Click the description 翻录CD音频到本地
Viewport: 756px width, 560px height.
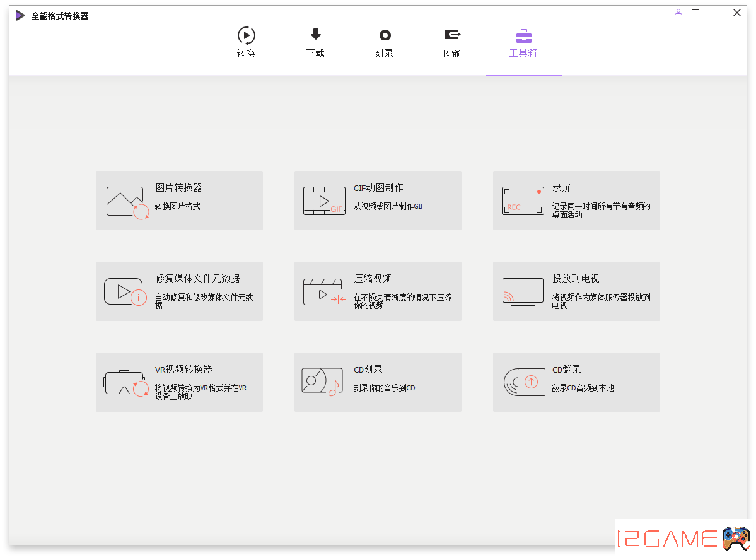pyautogui.click(x=583, y=388)
